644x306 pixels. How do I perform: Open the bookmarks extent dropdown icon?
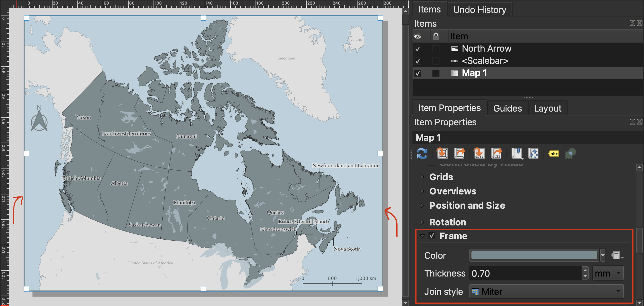pyautogui.click(x=517, y=154)
